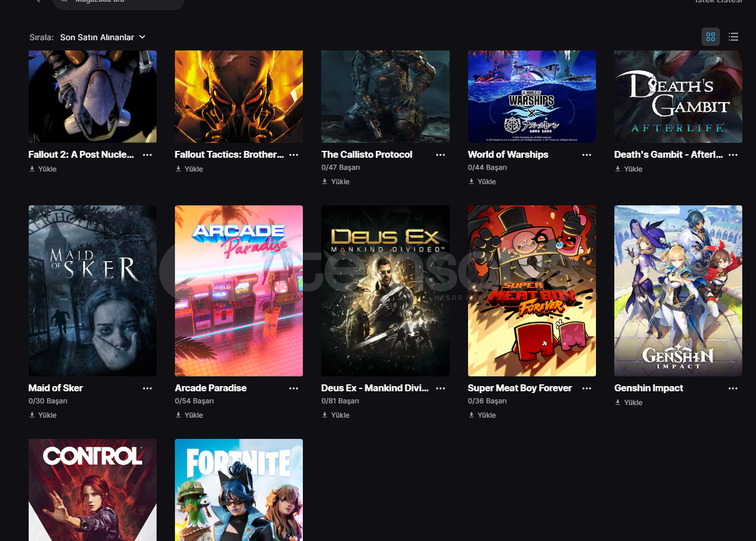The height and width of the screenshot is (541, 756).
Task: Click The Callisto Protocol title text
Action: click(367, 154)
